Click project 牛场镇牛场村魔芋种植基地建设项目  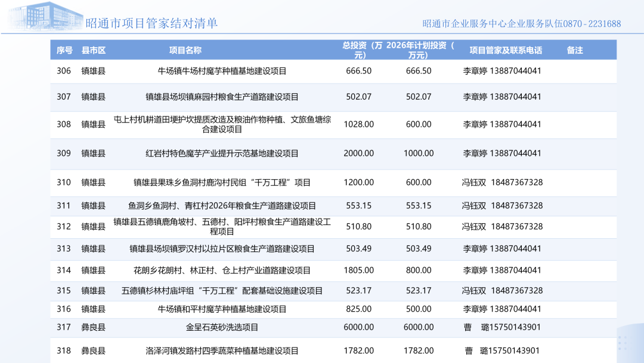coord(222,70)
